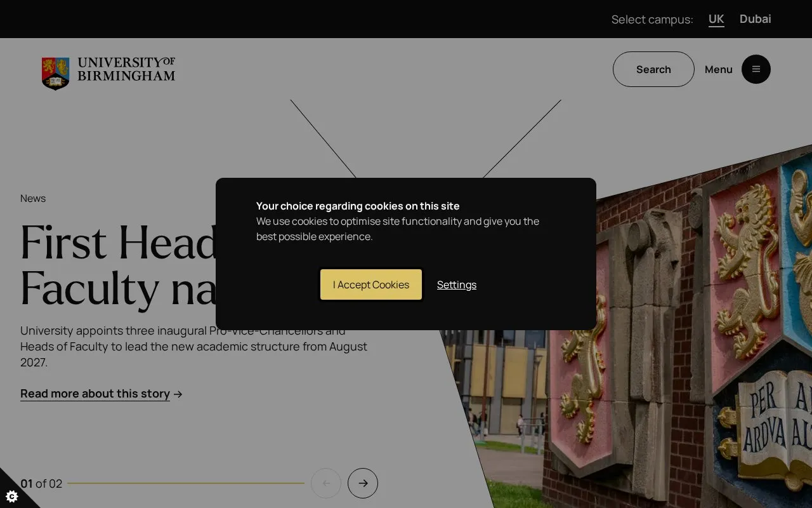Switch to the Dubai campus
This screenshot has height=508, width=812.
click(x=756, y=19)
